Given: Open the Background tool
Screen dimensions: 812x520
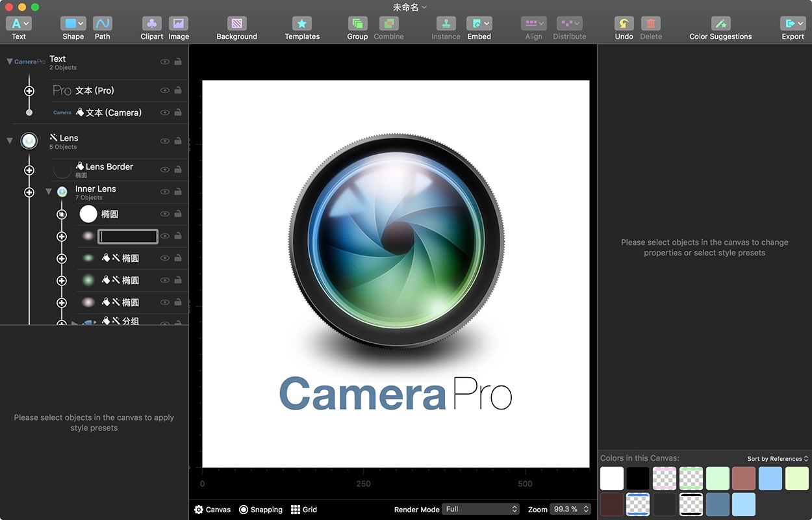Looking at the screenshot, I should click(236, 24).
